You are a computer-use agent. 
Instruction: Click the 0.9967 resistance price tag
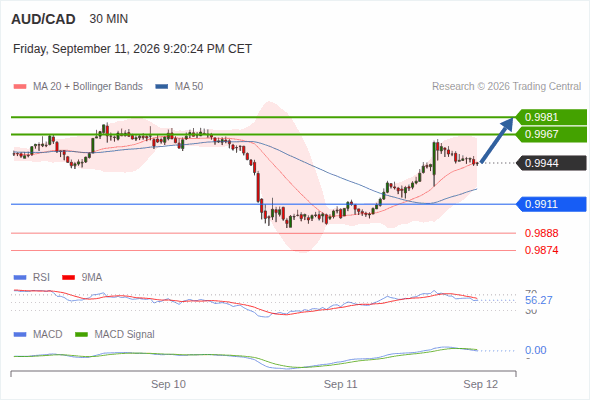coord(551,134)
